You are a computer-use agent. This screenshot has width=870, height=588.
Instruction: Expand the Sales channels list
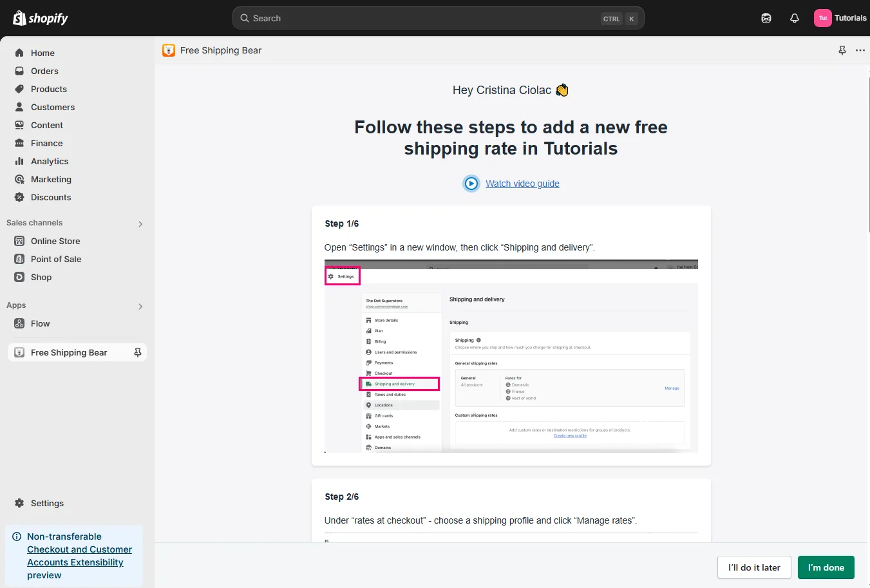click(x=140, y=223)
